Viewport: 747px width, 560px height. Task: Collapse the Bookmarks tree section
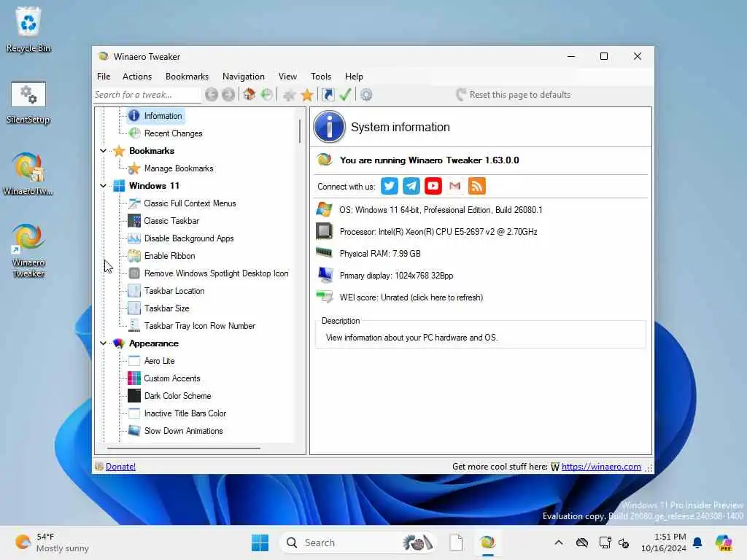click(x=103, y=151)
